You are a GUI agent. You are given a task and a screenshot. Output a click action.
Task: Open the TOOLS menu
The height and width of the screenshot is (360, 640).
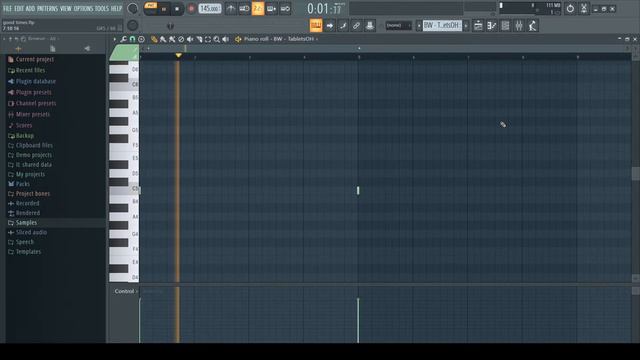pyautogui.click(x=102, y=9)
